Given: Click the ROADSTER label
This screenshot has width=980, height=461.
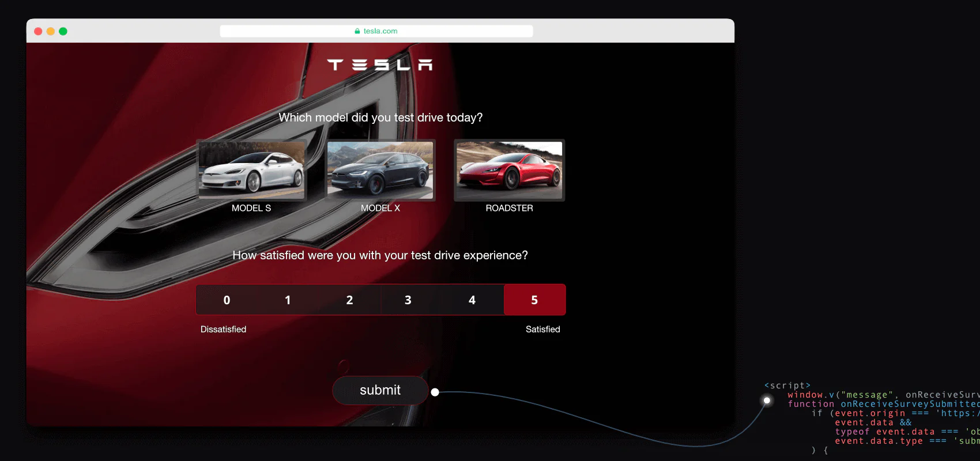Looking at the screenshot, I should (509, 208).
